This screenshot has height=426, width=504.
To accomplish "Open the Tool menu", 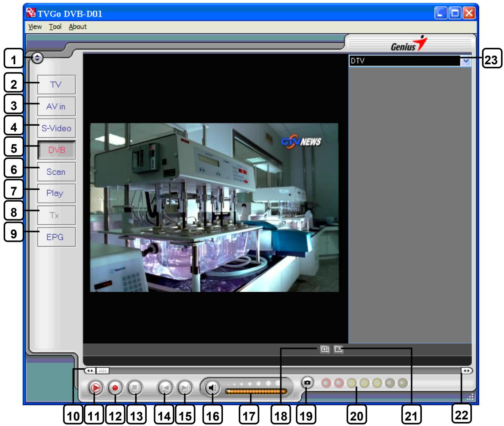I will pos(55,27).
